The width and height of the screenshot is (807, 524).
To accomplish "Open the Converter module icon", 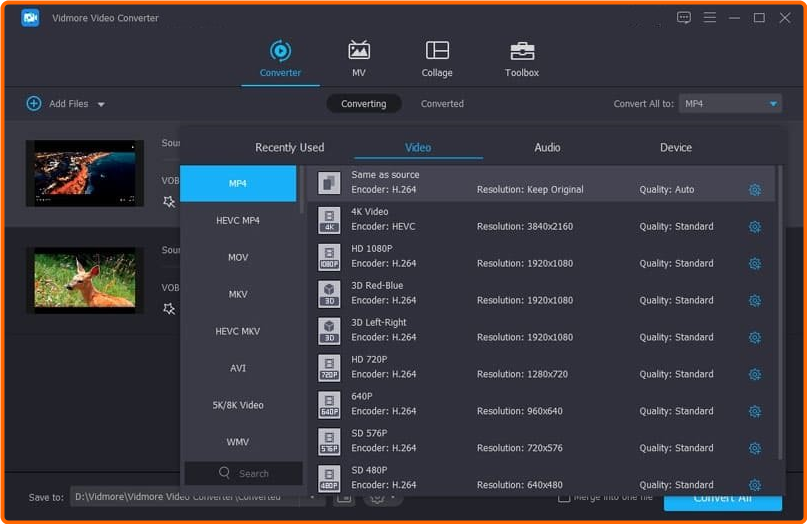I will coord(280,51).
